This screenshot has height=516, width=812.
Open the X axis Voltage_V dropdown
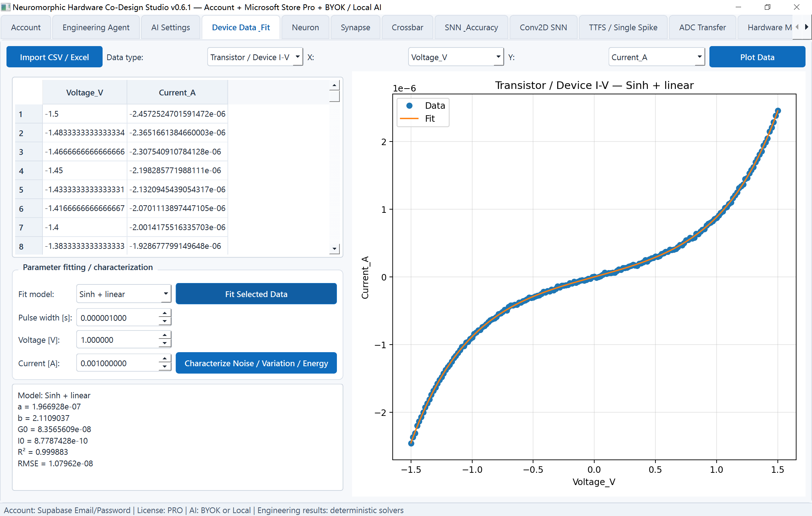[456, 57]
